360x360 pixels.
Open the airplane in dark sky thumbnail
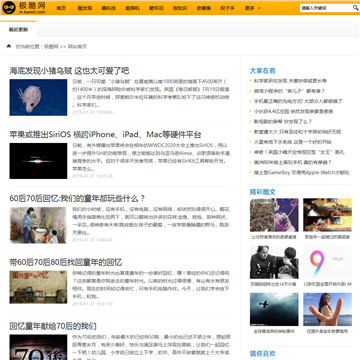tap(274, 309)
